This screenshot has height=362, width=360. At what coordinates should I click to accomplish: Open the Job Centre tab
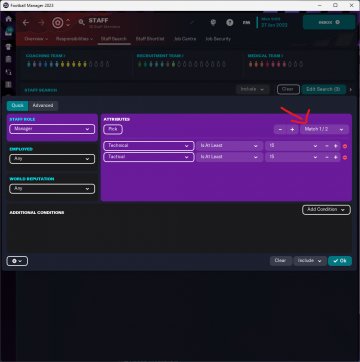(x=185, y=39)
